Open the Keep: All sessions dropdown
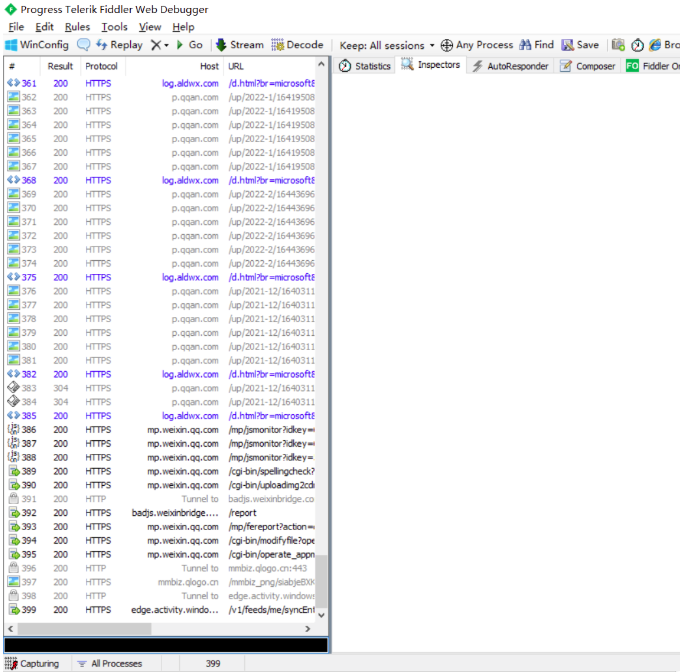 [x=387, y=45]
